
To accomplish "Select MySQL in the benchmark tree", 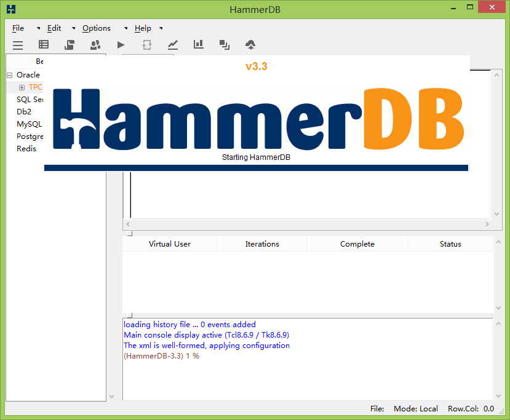I will pos(30,124).
